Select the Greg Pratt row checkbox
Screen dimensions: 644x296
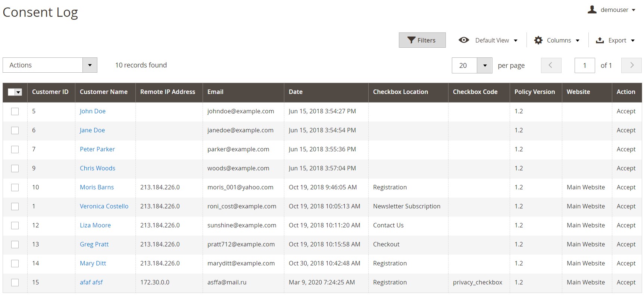coord(15,245)
